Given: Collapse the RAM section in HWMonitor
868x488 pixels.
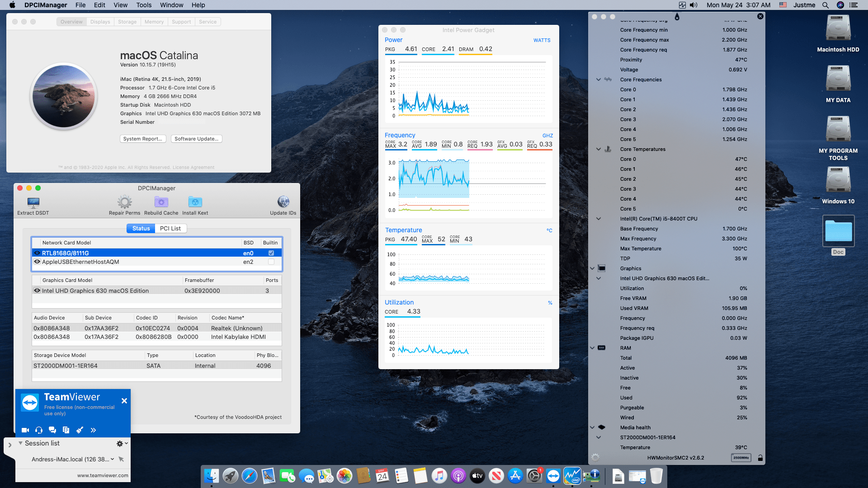Looking at the screenshot, I should [x=592, y=348].
